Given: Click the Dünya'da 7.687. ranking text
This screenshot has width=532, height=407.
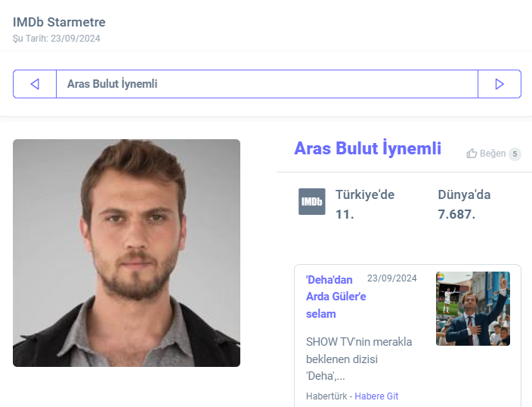Looking at the screenshot, I should pos(464,204).
